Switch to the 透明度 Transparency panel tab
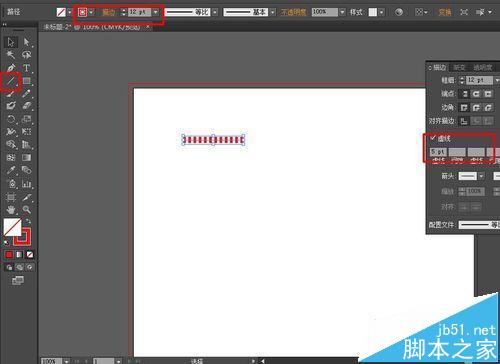The width and height of the screenshot is (500, 364). coord(483,68)
